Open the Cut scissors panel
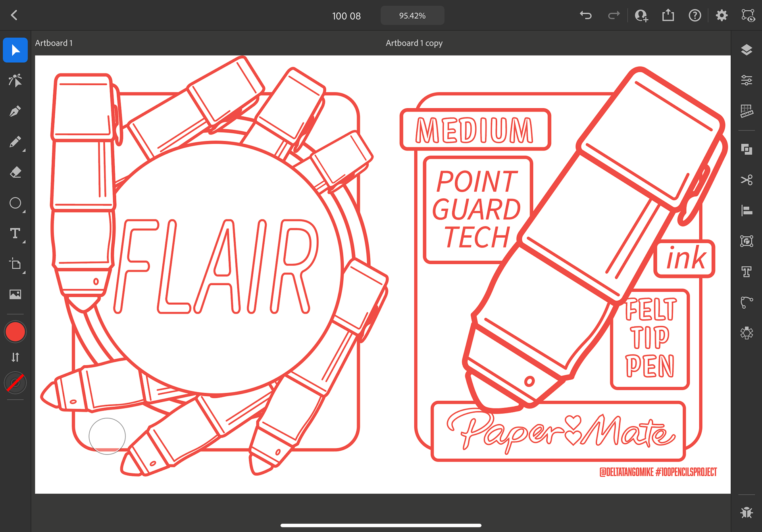 pos(747,180)
